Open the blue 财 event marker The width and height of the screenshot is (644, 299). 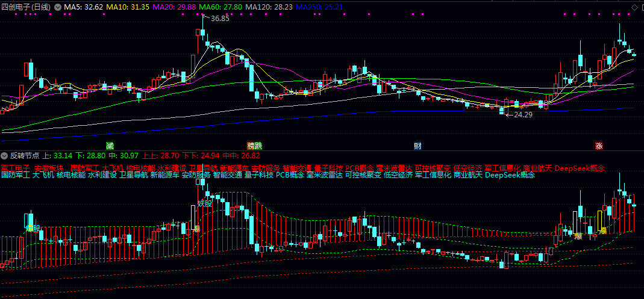417,146
